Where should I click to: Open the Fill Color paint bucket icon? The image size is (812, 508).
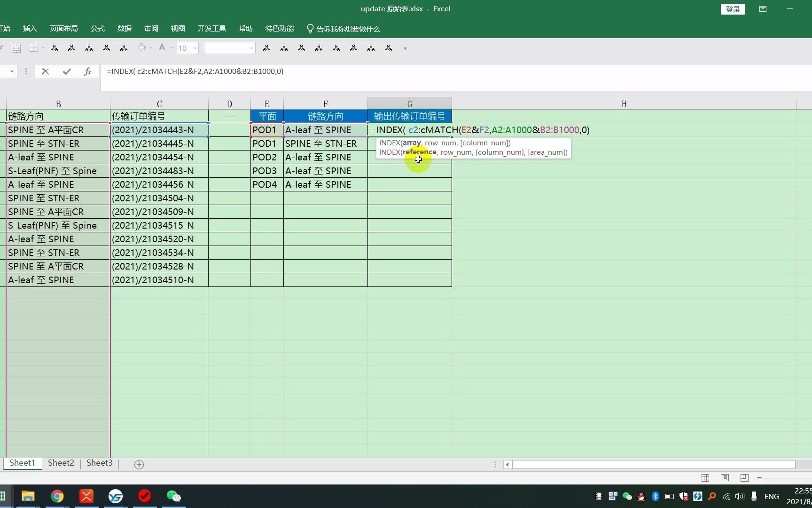[141, 48]
